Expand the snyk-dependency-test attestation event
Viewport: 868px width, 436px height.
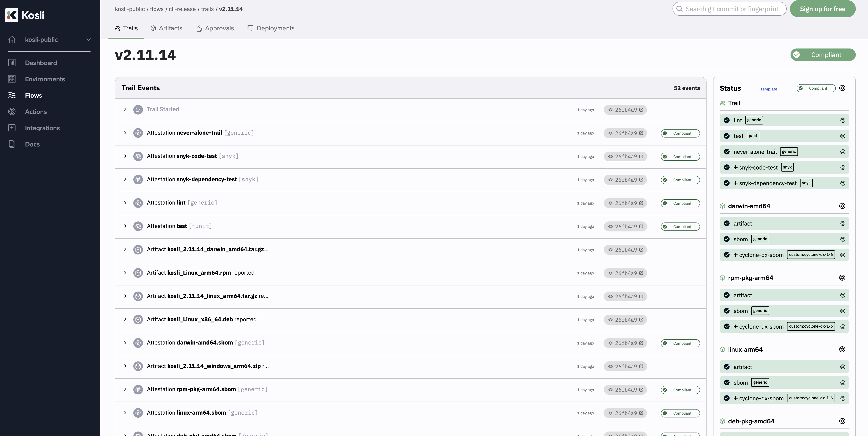(x=125, y=179)
